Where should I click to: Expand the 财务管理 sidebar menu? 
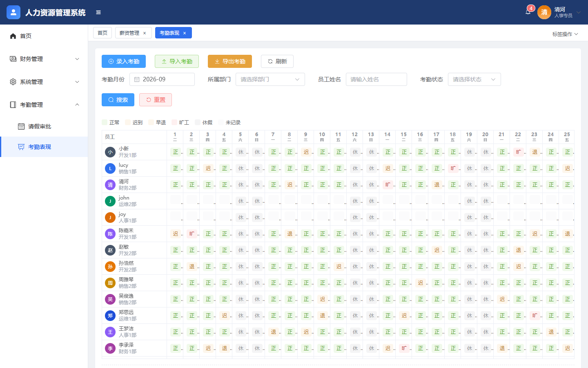pyautogui.click(x=44, y=59)
